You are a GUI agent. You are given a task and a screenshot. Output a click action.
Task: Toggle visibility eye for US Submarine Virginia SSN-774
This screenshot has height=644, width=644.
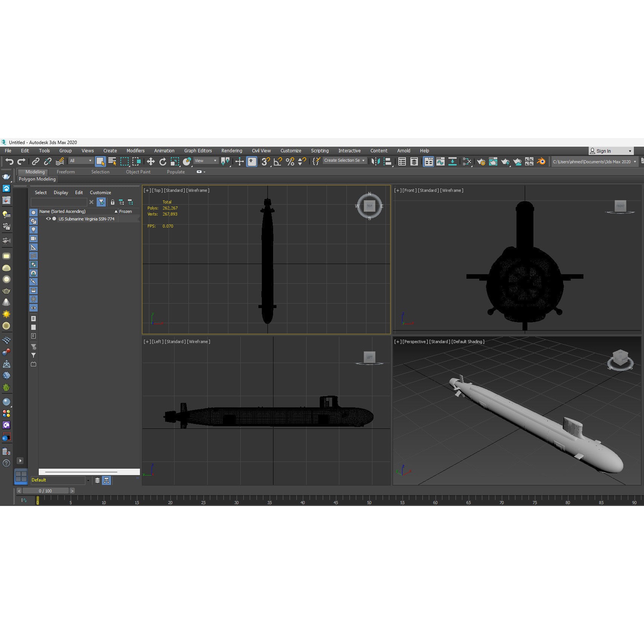click(49, 219)
